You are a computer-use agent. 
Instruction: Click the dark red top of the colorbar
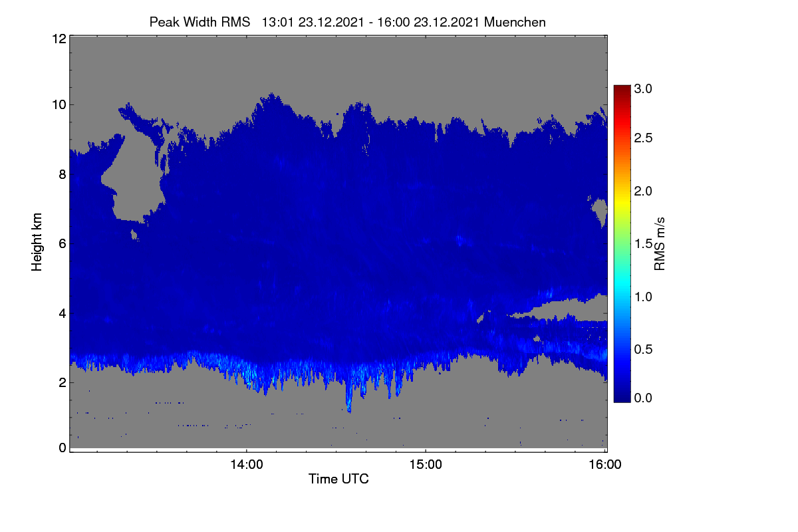[622, 90]
